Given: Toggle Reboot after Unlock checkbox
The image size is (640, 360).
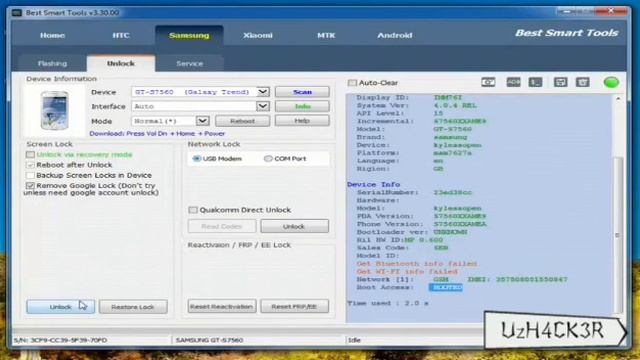Looking at the screenshot, I should [30, 165].
